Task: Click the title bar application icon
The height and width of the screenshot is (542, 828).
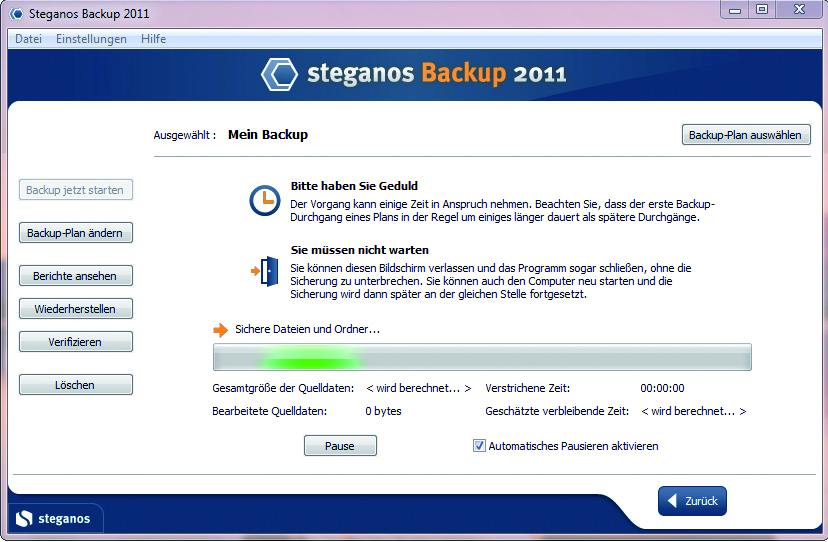Action: point(16,14)
